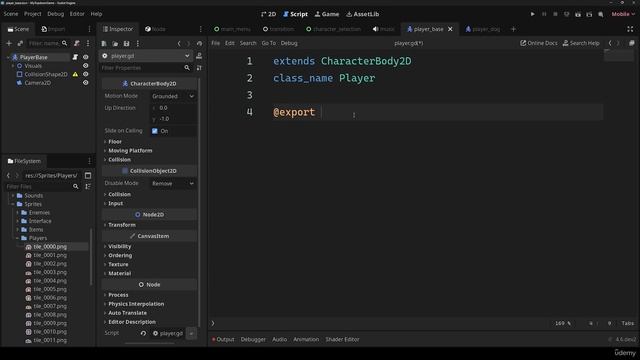Click warning icon on CollisionShape2D
This screenshot has height=360, width=640.
coord(75,74)
